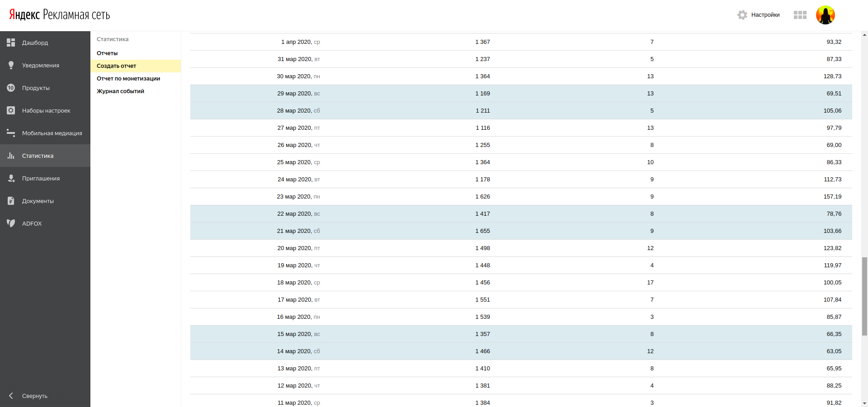This screenshot has width=868, height=407.
Task: Click the ADFOX fox logo icon
Action: point(11,223)
